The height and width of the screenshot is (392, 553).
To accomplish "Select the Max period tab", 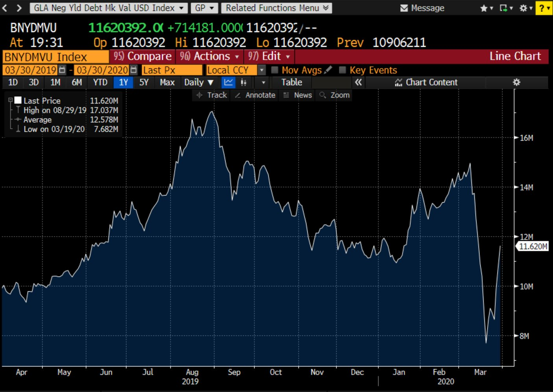I will click(x=167, y=82).
